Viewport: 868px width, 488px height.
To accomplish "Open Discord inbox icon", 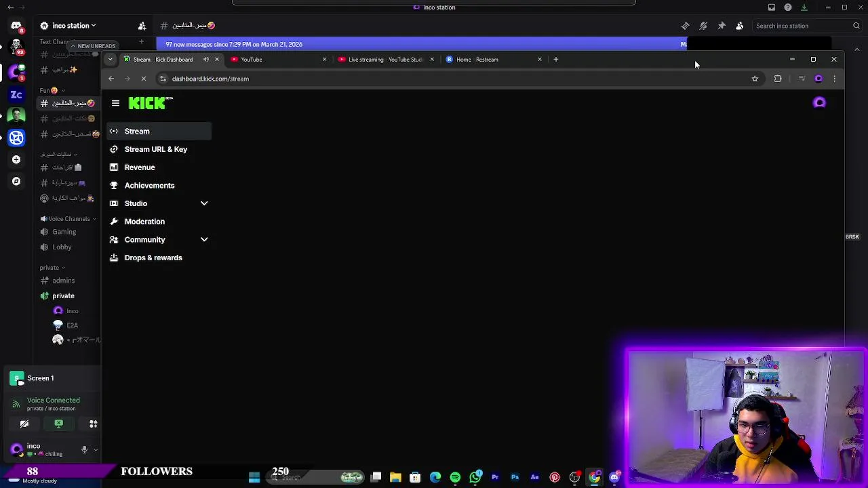I will point(772,7).
